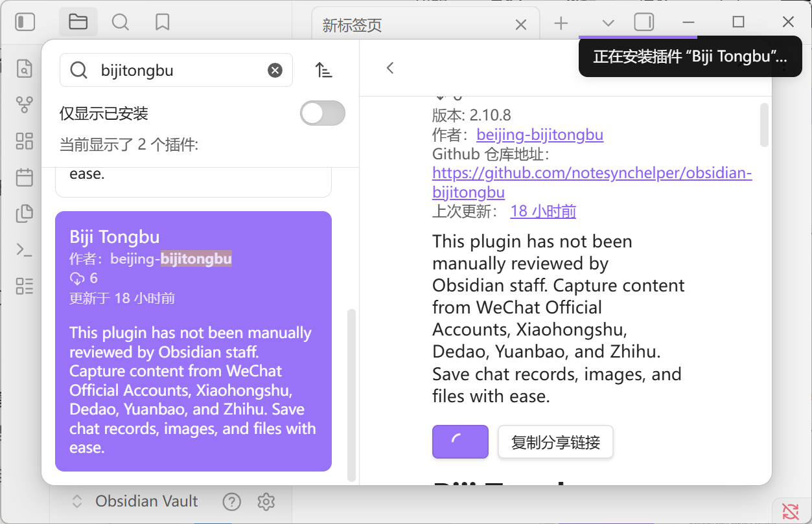
Task: Expand the tab list dropdown chevron
Action: coord(608,23)
